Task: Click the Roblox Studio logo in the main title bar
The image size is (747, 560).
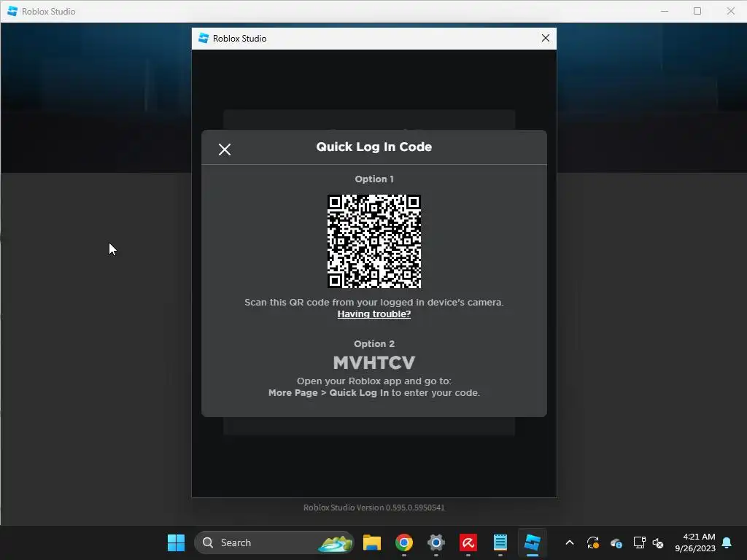Action: click(12, 11)
